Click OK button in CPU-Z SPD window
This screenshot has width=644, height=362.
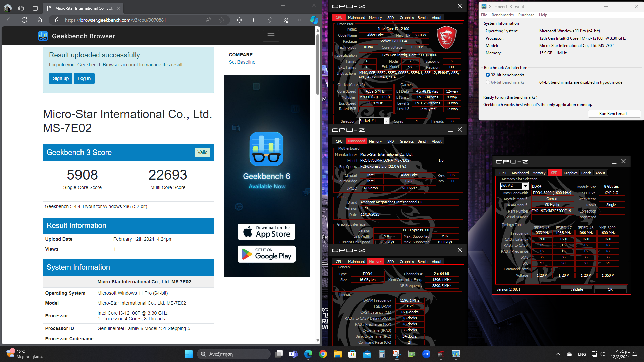(610, 289)
